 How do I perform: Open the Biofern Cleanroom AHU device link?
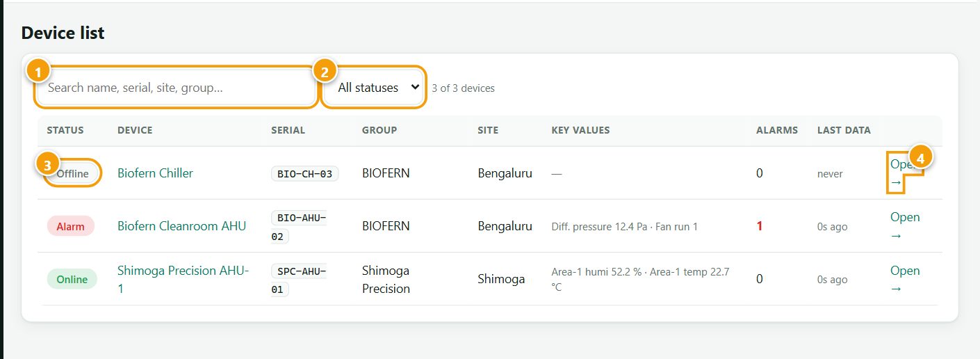click(181, 226)
